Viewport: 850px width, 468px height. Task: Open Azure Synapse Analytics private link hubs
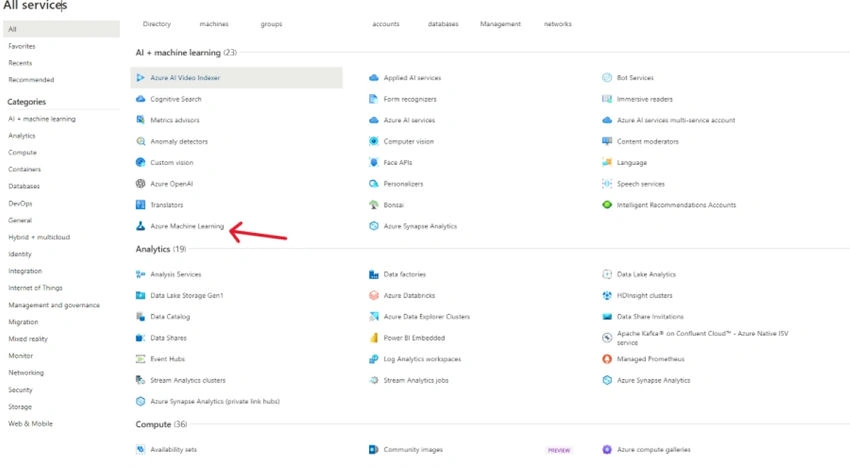point(215,401)
